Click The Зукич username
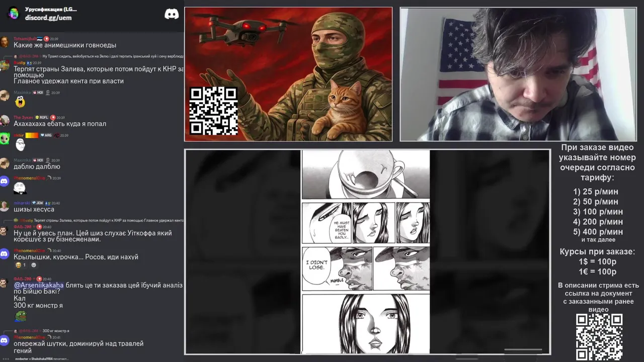The image size is (644, 362). [23, 117]
